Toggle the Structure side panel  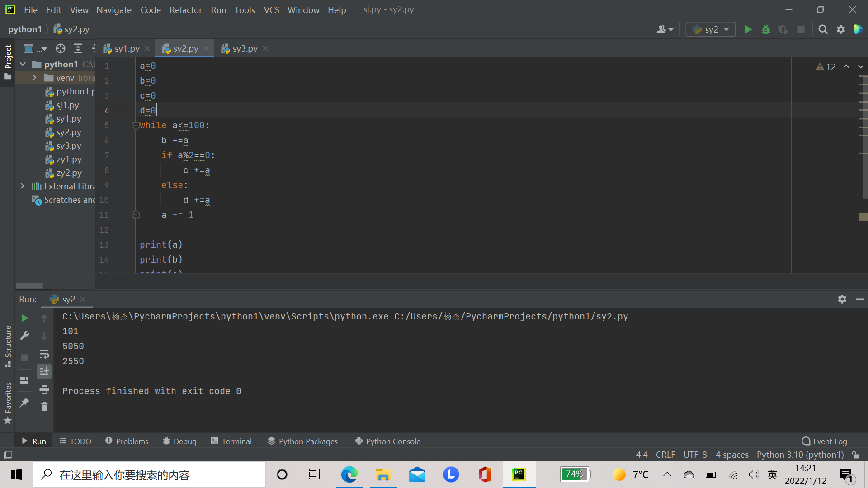point(8,346)
